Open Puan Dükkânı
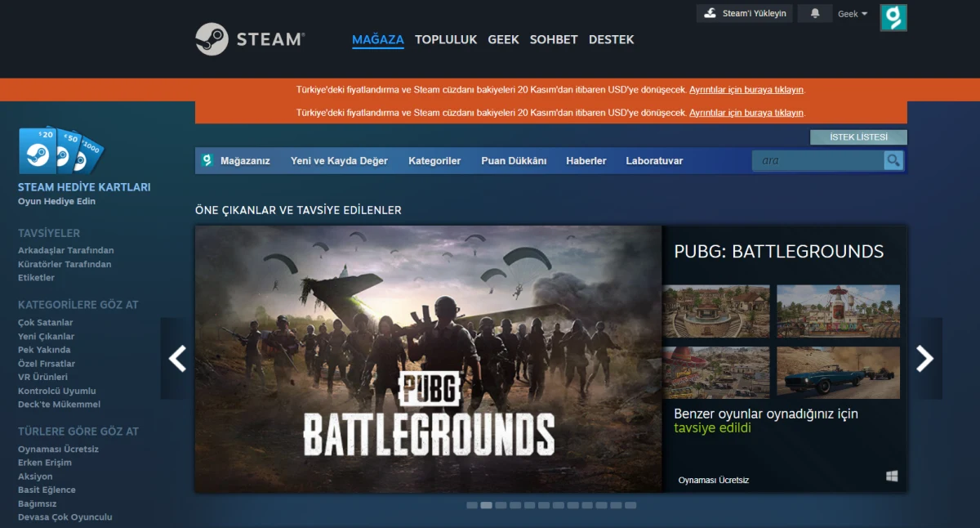Viewport: 980px width, 528px height. (514, 161)
